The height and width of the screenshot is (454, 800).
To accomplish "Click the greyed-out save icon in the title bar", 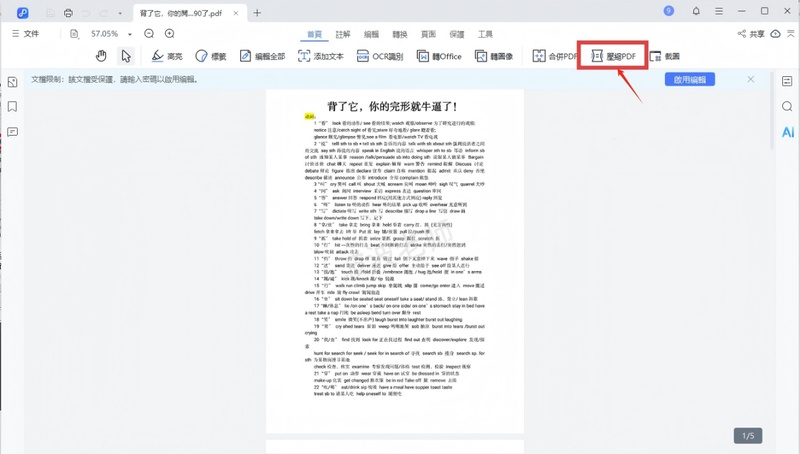I will [50, 13].
